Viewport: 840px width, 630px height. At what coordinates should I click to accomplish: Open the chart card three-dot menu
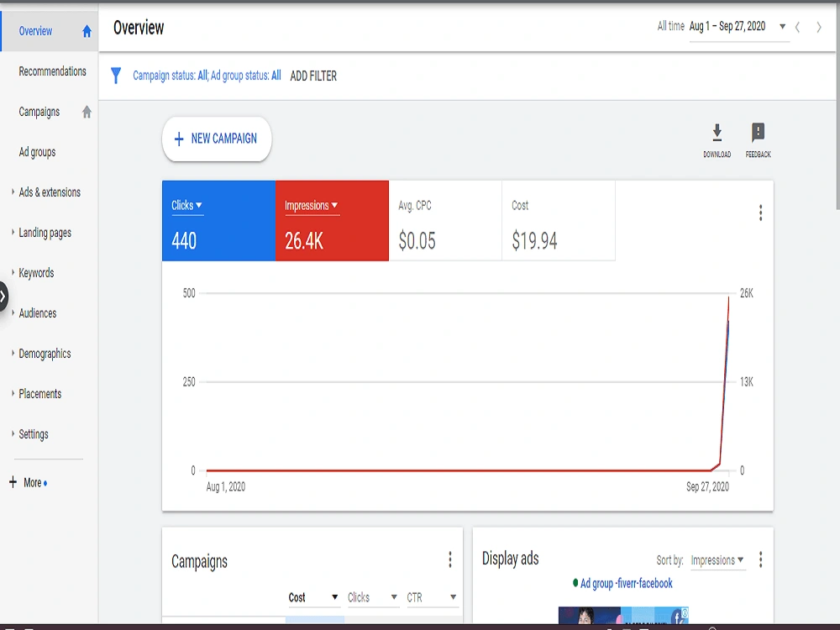pos(760,213)
